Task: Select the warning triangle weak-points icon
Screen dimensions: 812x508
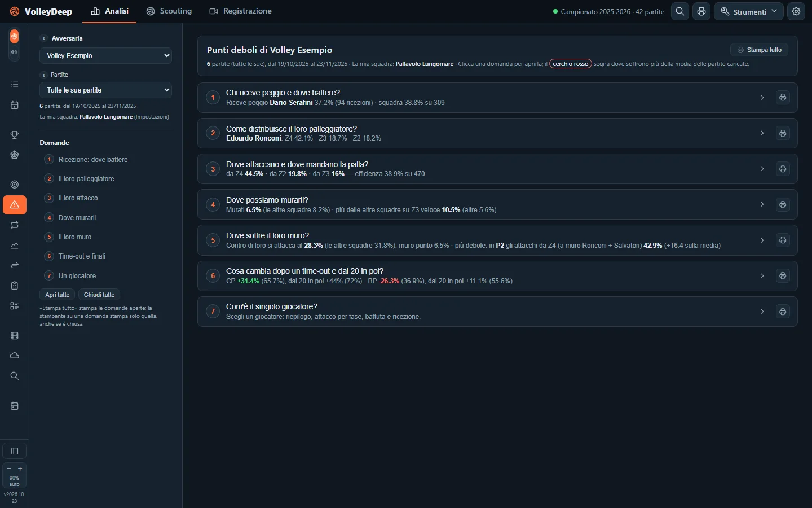Action: [x=15, y=205]
